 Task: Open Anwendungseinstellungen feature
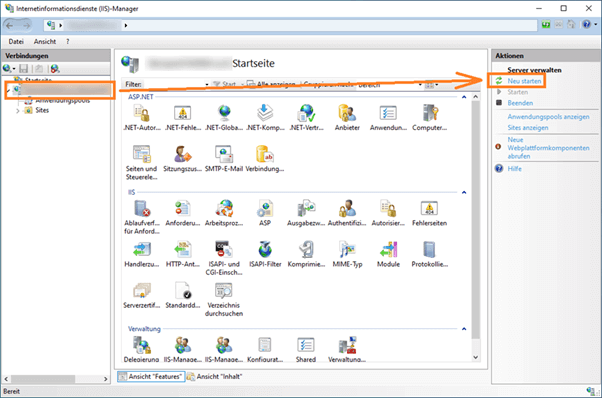point(388,117)
